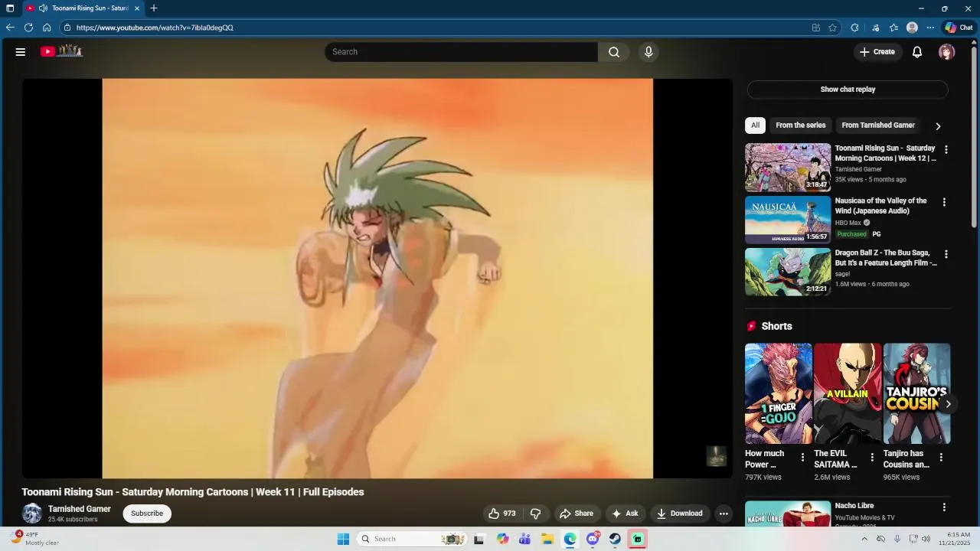Screen dimensions: 980x551
Task: Mute tab via the speaker icon
Action: [43, 8]
